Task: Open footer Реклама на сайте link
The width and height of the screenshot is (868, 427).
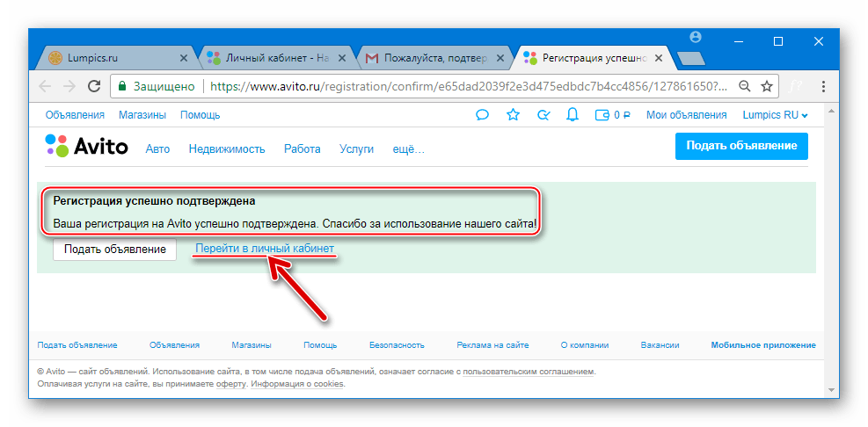Action: pyautogui.click(x=492, y=345)
